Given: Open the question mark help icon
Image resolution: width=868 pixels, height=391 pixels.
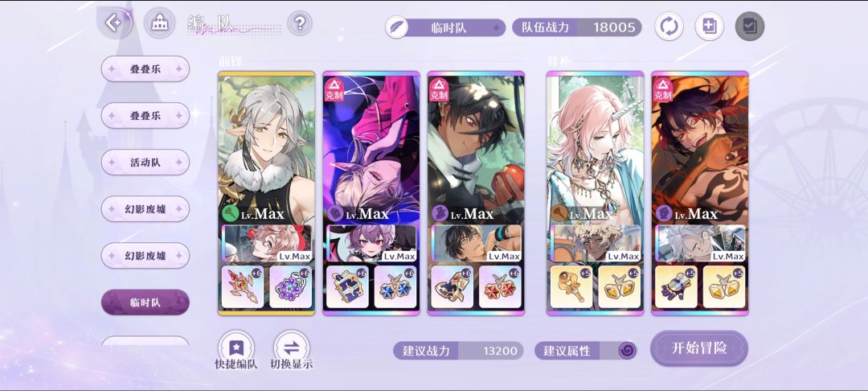Looking at the screenshot, I should [x=300, y=23].
